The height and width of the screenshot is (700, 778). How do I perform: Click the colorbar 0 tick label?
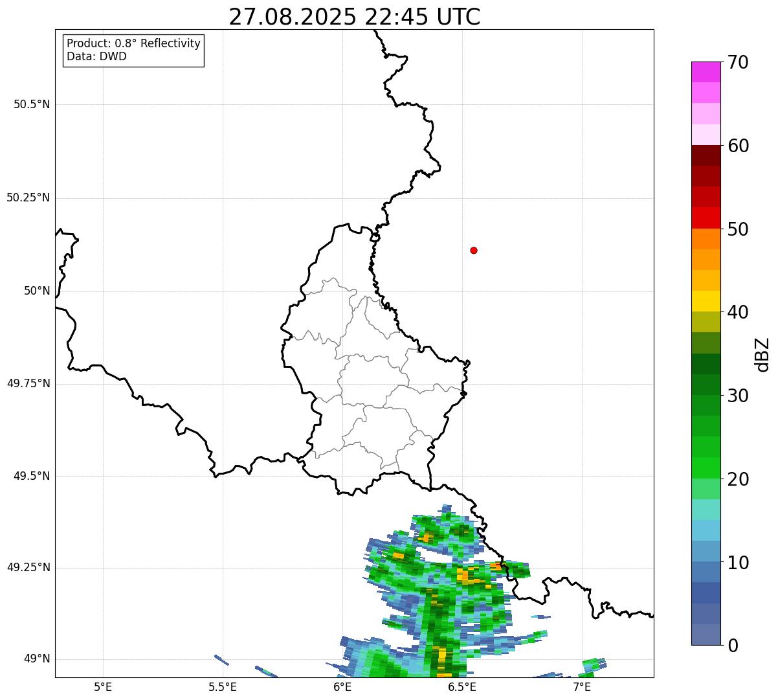tap(733, 646)
